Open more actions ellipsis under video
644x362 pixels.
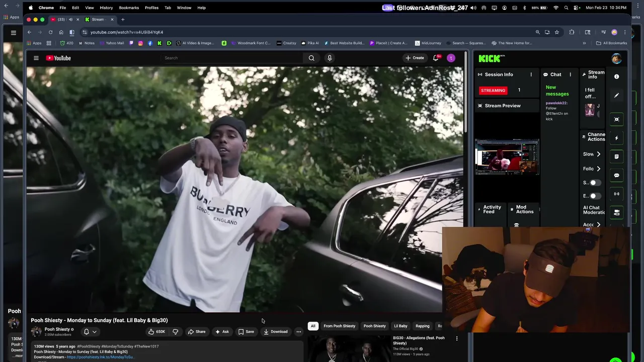(x=298, y=331)
